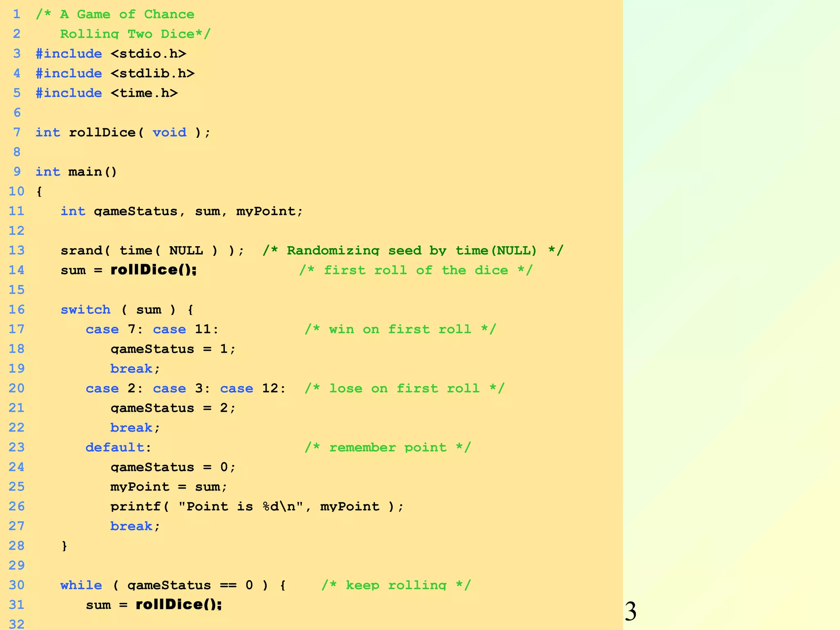
Task: Click the "srand( time( NULL ) );" call
Action: pyautogui.click(x=153, y=250)
